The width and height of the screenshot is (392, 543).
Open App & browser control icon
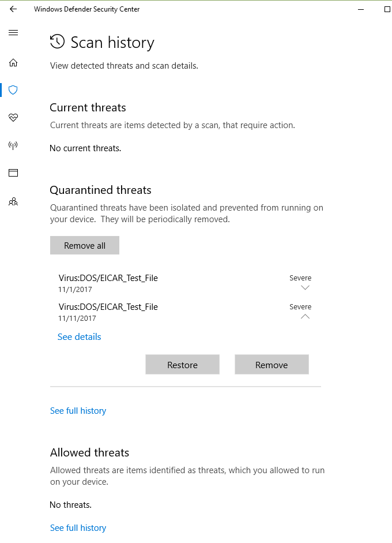13,173
